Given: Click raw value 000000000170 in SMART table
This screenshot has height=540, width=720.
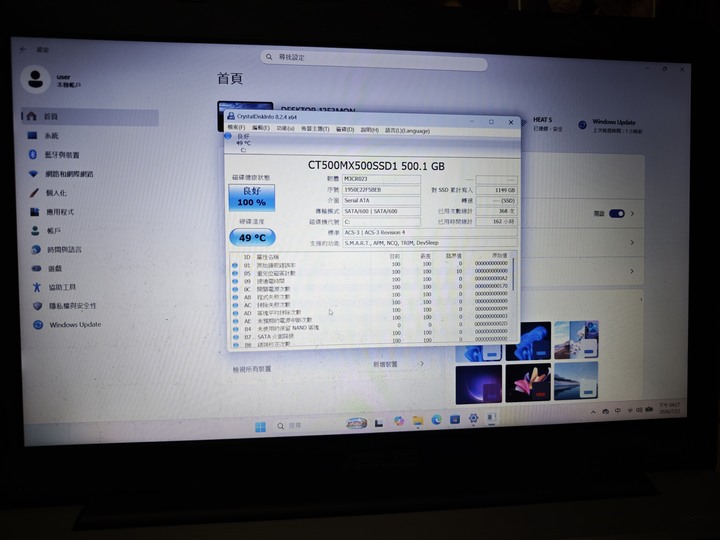Looking at the screenshot, I should 491,286.
